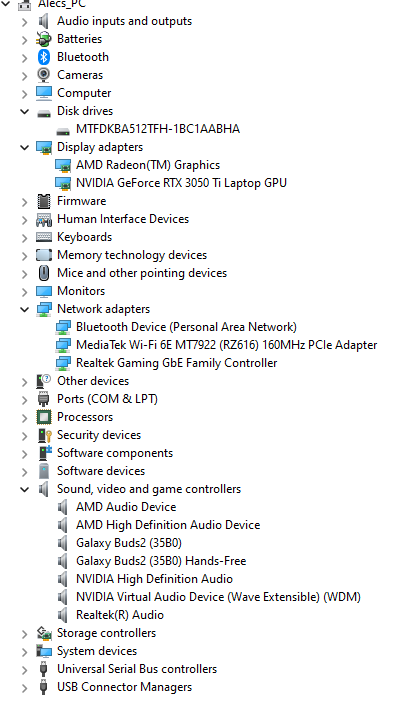The image size is (412, 725).
Task: Click the Computer monitor icon
Action: (43, 93)
